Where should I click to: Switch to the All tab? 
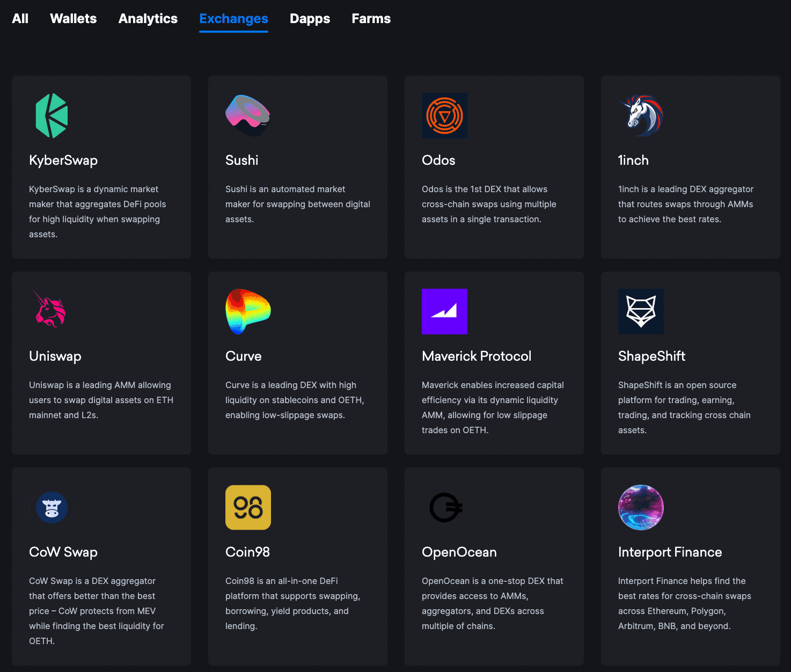(x=20, y=19)
